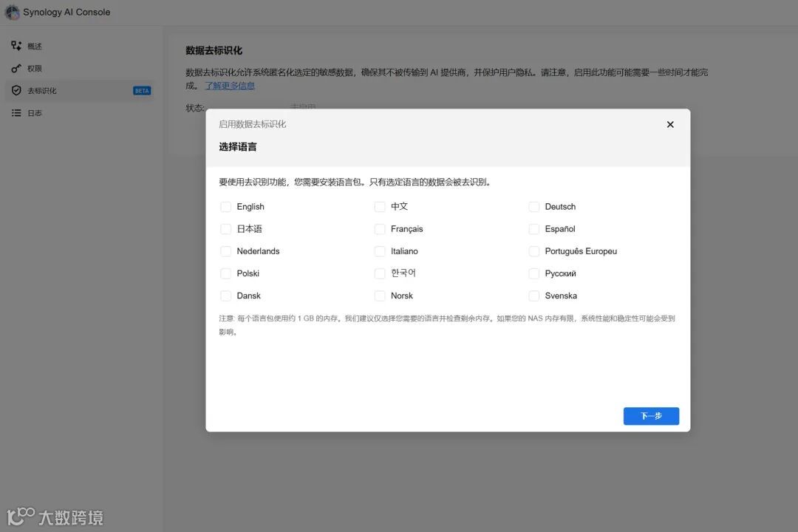Click the de-identification (去标识化) shield icon

point(16,91)
